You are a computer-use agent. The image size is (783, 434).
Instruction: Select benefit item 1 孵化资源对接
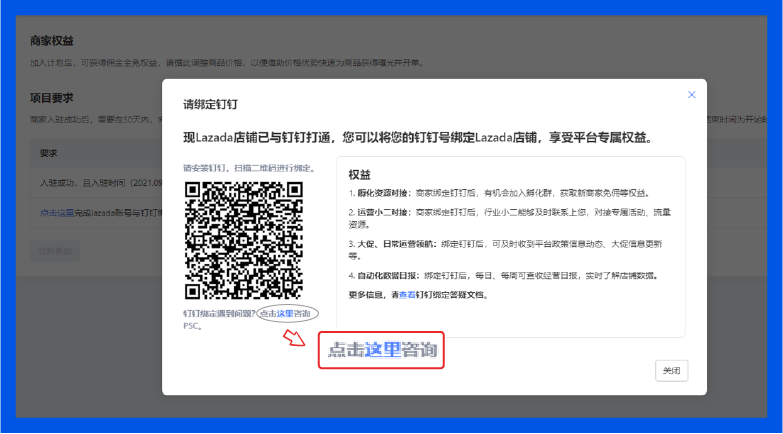499,193
